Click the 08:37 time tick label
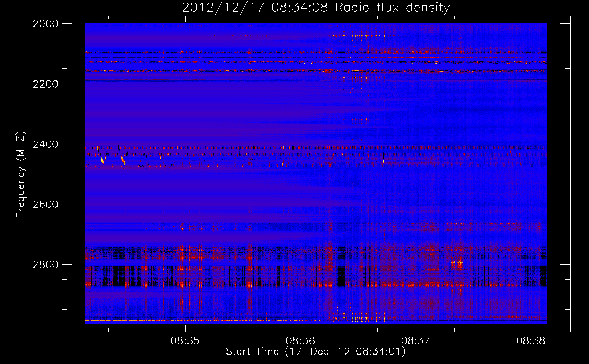The height and width of the screenshot is (364, 589). (x=416, y=341)
